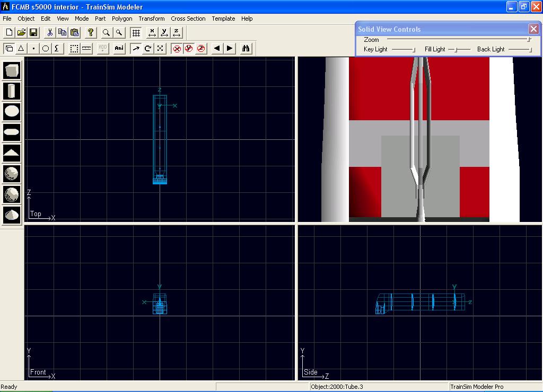Viewport: 543px width, 392px height.
Task: Close the Solid View Controls panel
Action: [x=533, y=29]
